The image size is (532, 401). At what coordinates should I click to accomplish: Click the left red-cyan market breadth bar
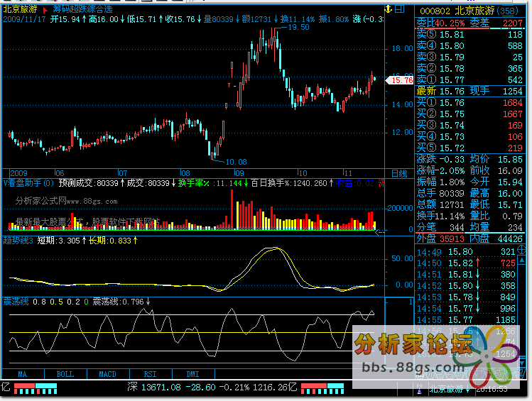[x=36, y=388]
